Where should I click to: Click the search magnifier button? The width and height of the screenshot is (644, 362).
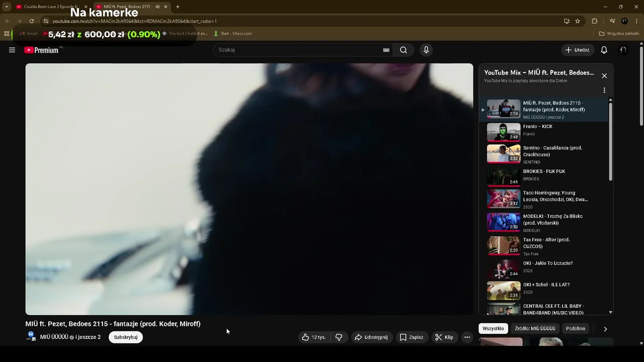404,50
